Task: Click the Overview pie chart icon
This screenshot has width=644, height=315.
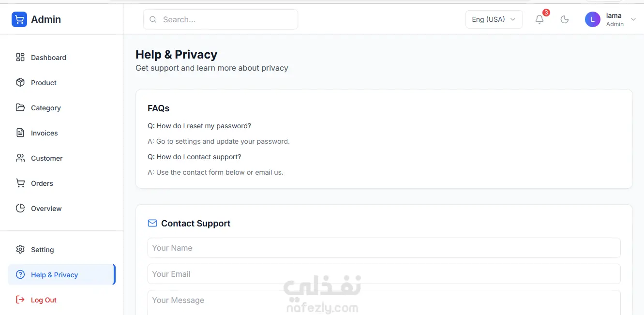Action: pyautogui.click(x=20, y=209)
